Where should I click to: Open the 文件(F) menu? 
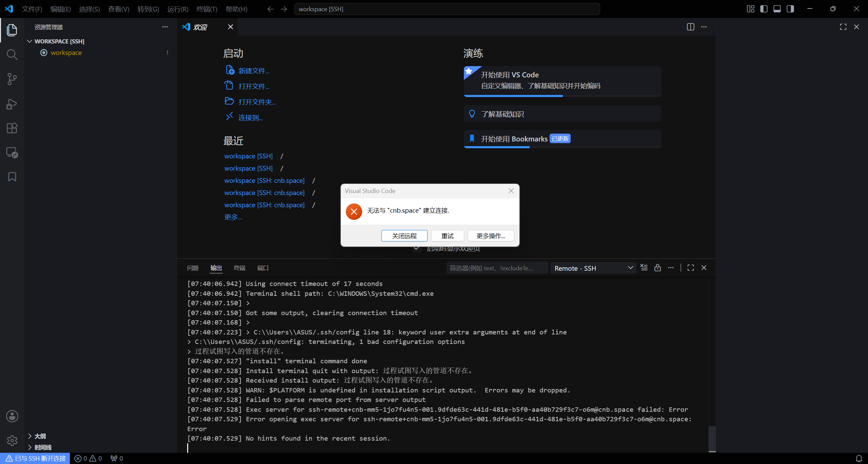pyautogui.click(x=32, y=9)
